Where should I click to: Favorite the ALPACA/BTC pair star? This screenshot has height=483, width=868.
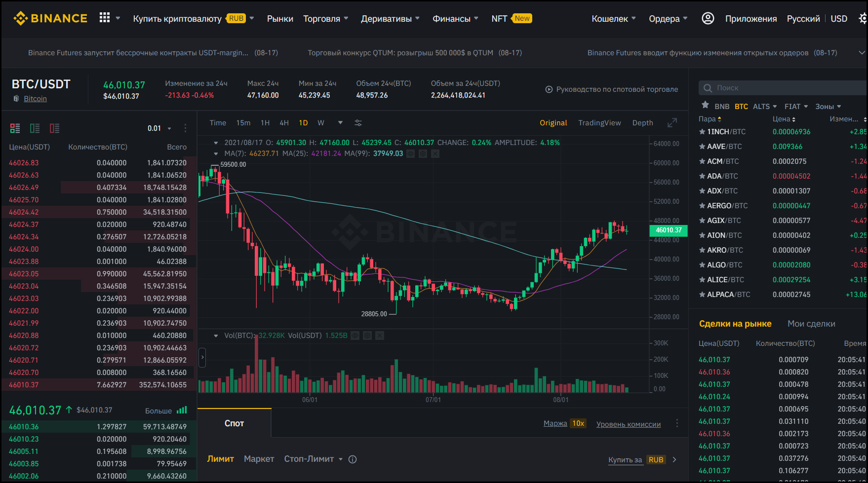click(702, 295)
